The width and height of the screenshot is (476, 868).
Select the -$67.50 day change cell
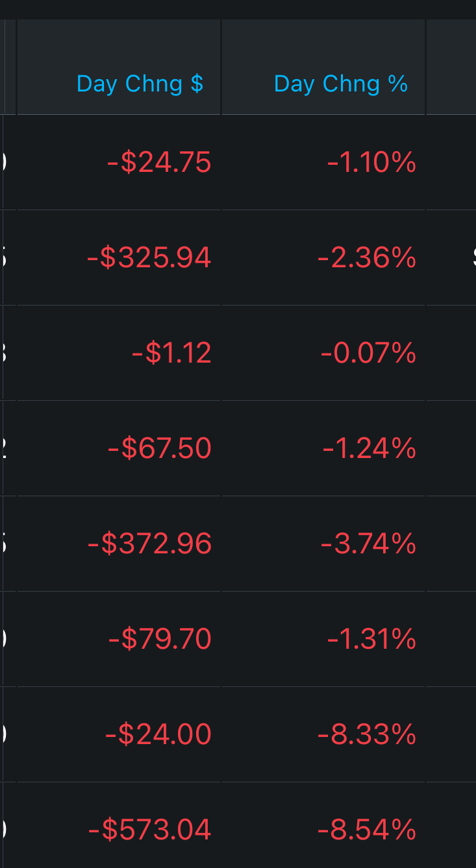point(159,448)
